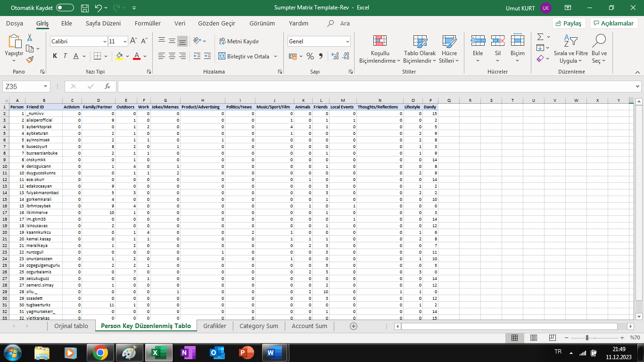Click the percent style icon

pyautogui.click(x=310, y=56)
